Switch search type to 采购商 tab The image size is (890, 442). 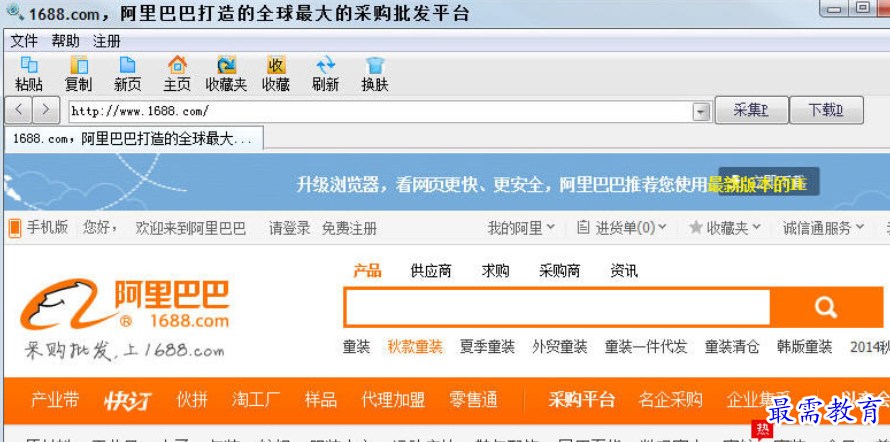[559, 271]
